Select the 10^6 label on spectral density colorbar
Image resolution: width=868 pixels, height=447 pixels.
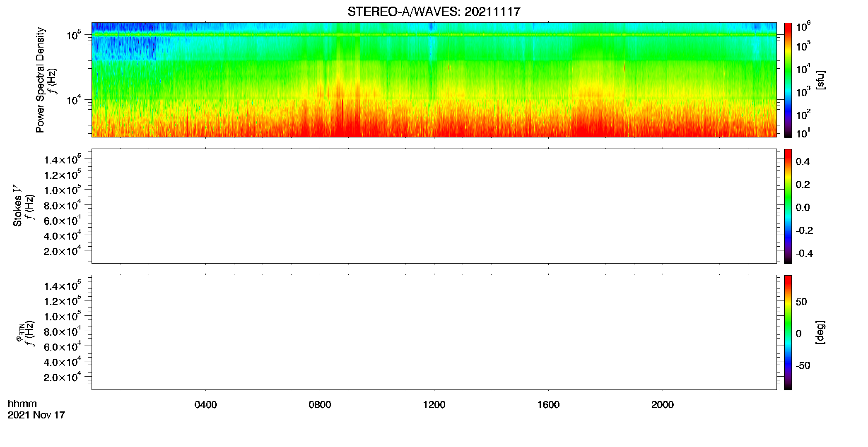pos(803,27)
